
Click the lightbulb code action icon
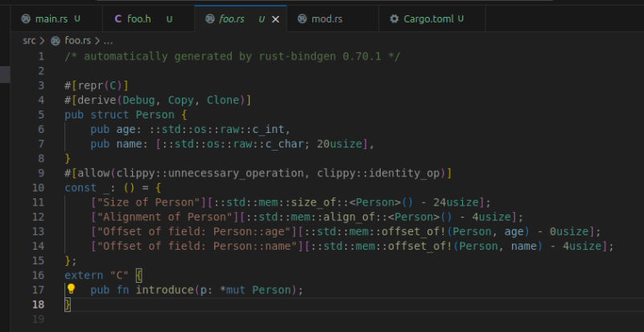tap(71, 289)
